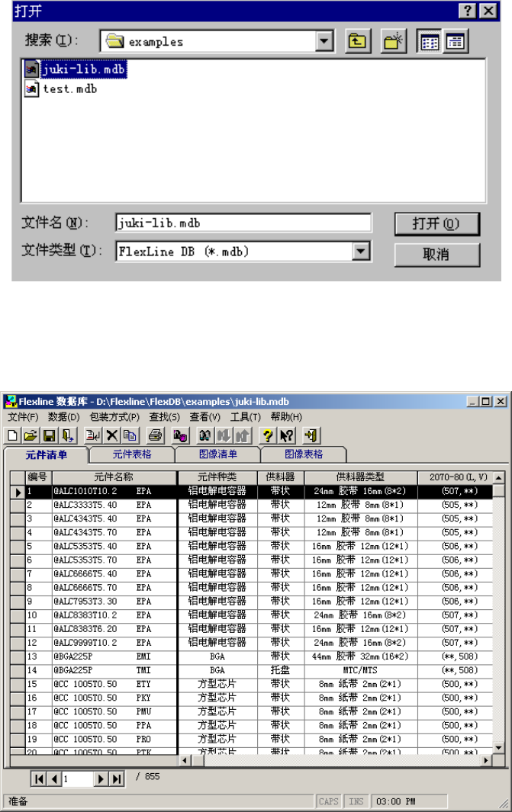Jump to first record navigation button

[x=39, y=778]
